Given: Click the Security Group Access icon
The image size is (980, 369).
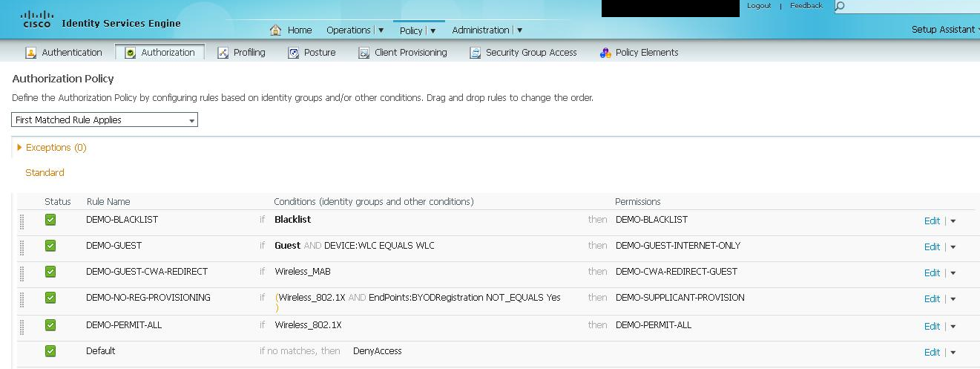Looking at the screenshot, I should click(475, 53).
